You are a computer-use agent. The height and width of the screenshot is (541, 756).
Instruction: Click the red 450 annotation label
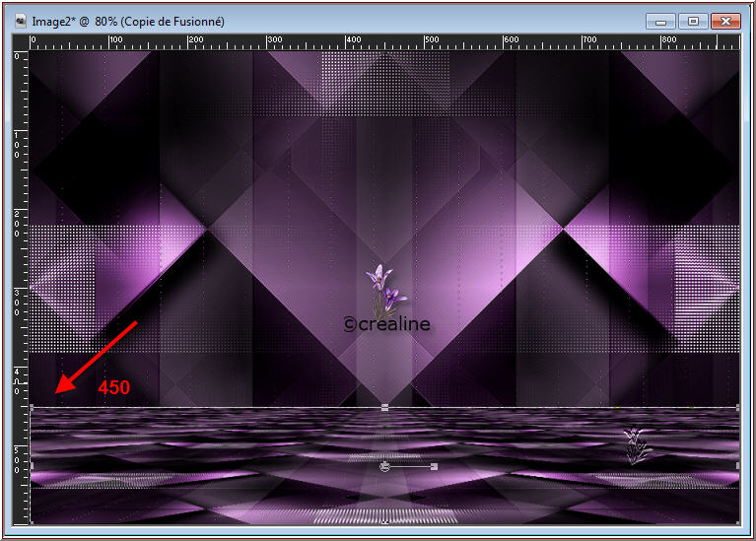pos(113,388)
